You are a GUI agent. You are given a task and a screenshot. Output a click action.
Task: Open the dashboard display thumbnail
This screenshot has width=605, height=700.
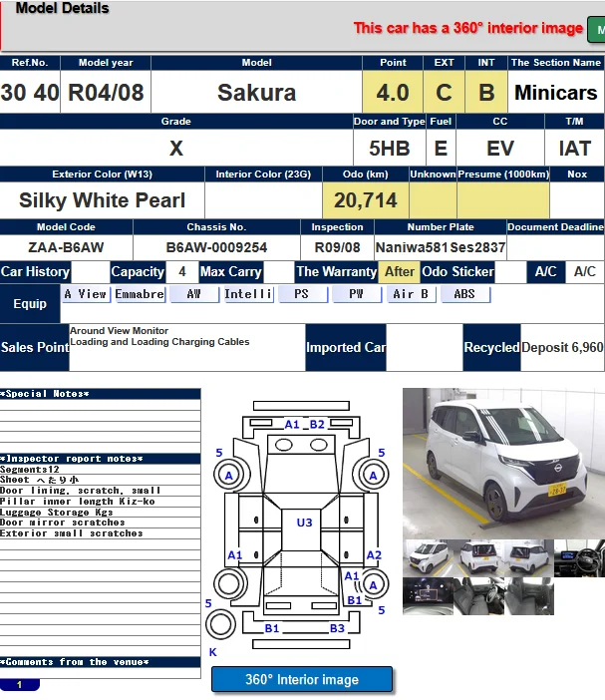427,595
